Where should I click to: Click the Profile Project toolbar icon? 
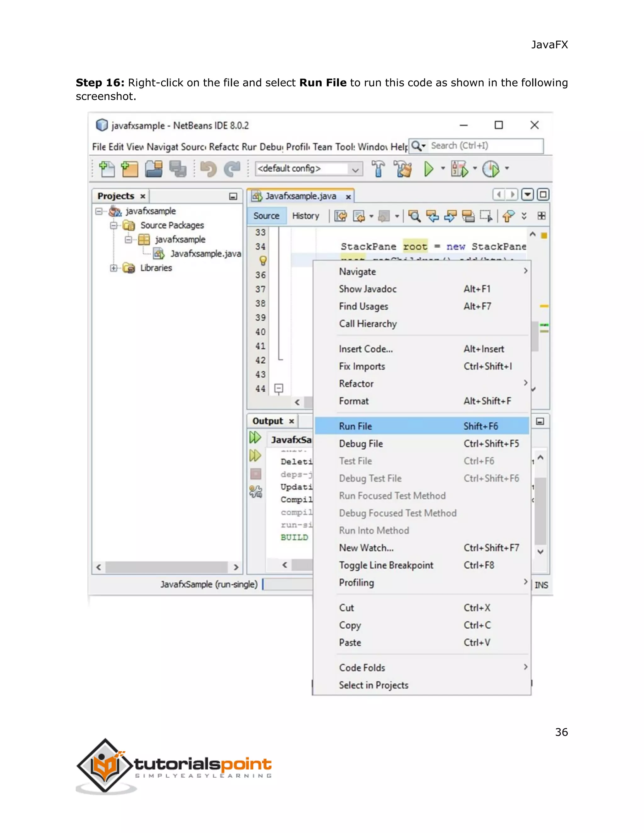coord(491,168)
